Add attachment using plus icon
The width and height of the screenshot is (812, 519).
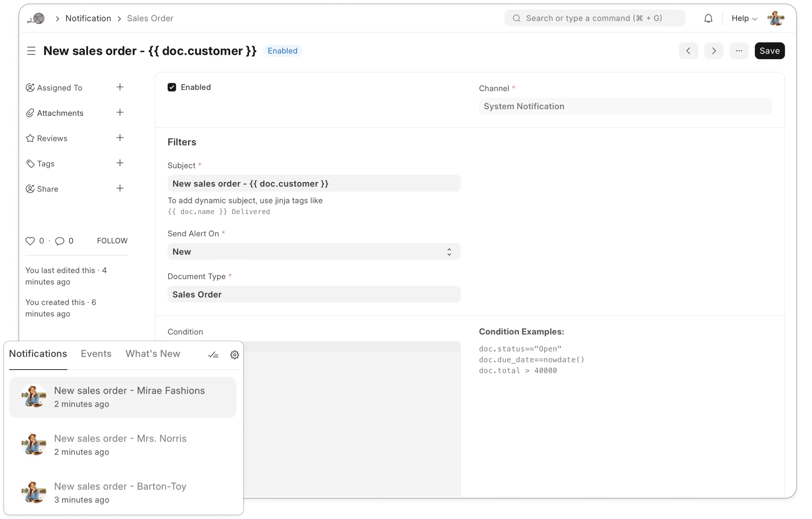[x=120, y=112]
